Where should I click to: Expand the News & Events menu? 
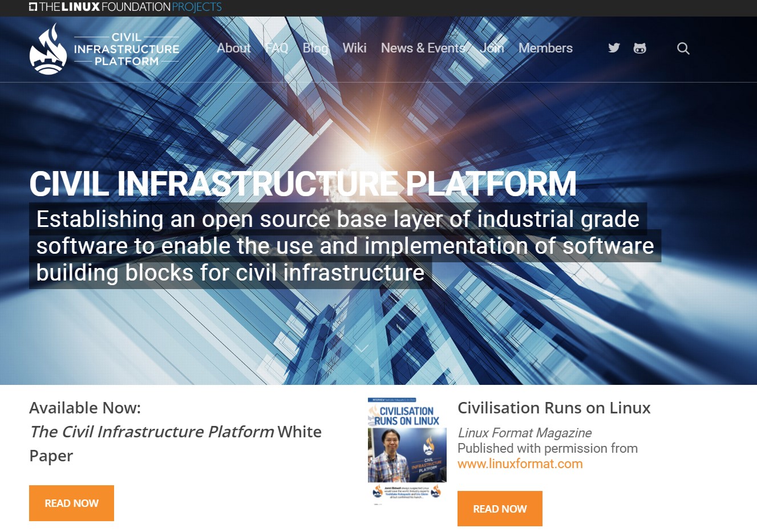(423, 48)
